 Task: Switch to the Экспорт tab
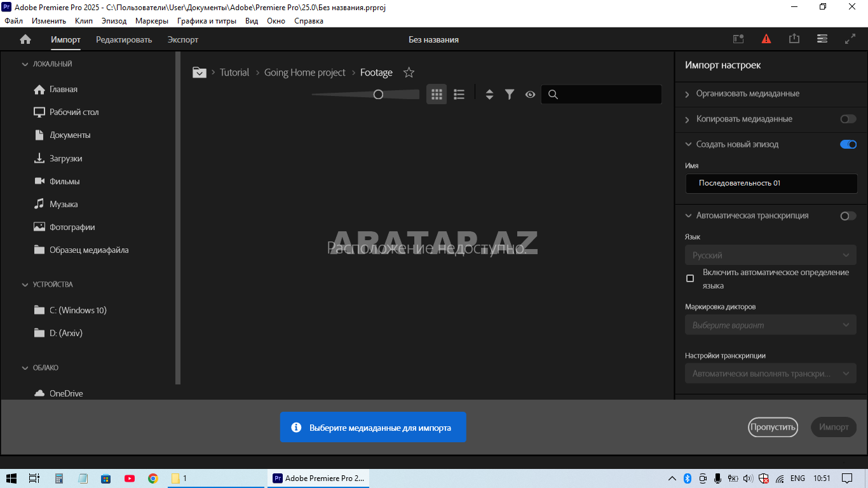pos(183,39)
